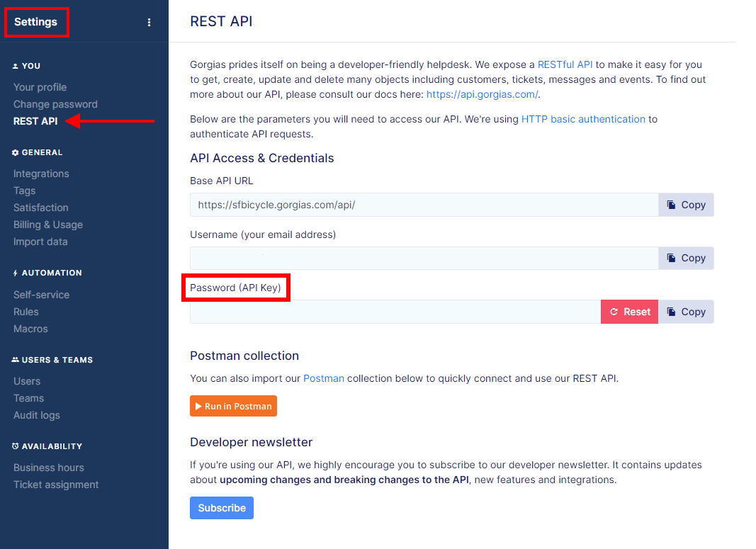Open Business hours settings

pyautogui.click(x=49, y=468)
